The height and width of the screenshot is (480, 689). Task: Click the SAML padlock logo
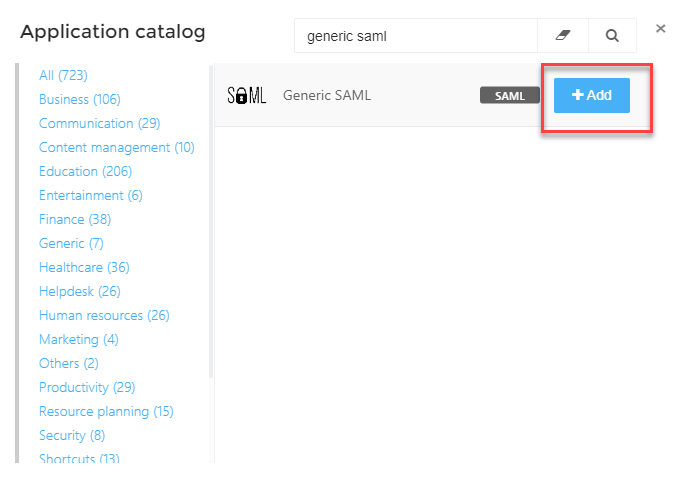tap(247, 95)
